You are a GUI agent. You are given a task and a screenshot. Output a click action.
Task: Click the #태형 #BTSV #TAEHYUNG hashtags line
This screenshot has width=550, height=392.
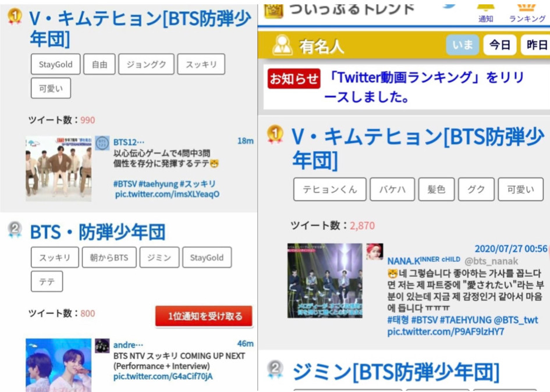(x=462, y=320)
